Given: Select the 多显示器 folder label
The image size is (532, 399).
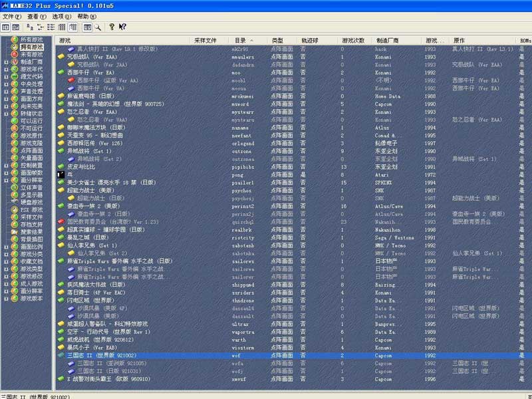Looking at the screenshot, I should pos(31,195).
